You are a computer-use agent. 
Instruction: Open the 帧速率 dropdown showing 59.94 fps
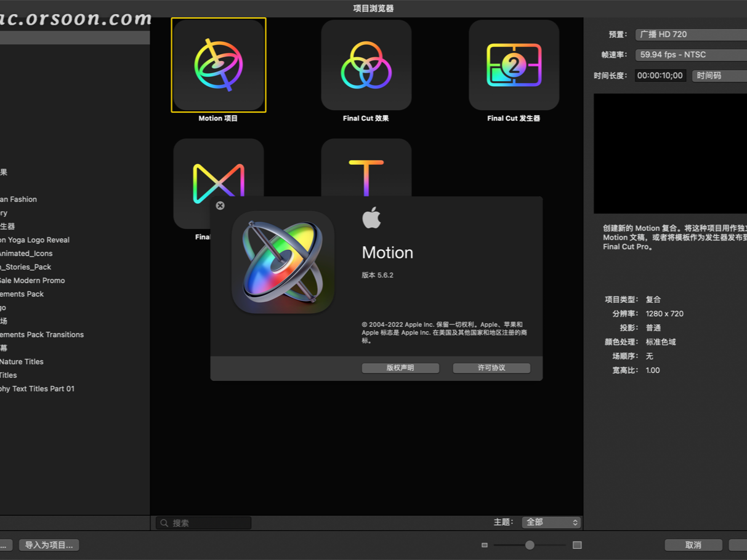click(x=690, y=55)
